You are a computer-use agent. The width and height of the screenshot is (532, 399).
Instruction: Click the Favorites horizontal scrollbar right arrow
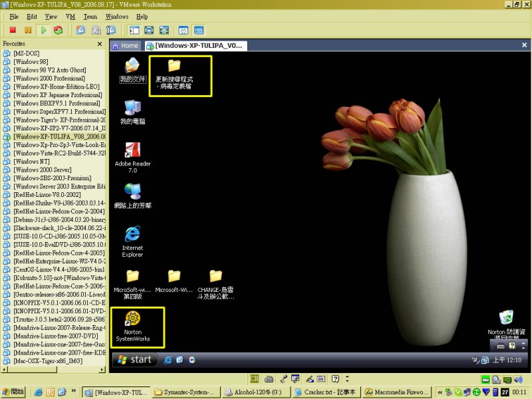coord(102,369)
